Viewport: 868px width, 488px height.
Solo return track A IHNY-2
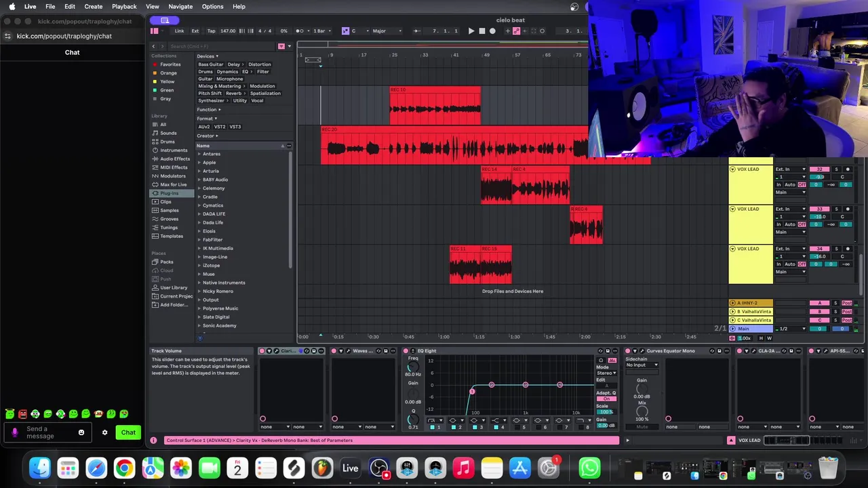point(836,303)
